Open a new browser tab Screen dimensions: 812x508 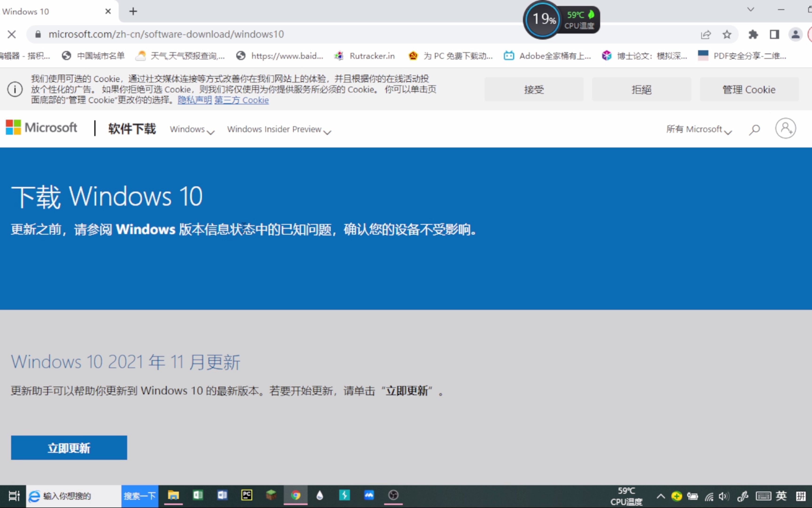(x=133, y=12)
